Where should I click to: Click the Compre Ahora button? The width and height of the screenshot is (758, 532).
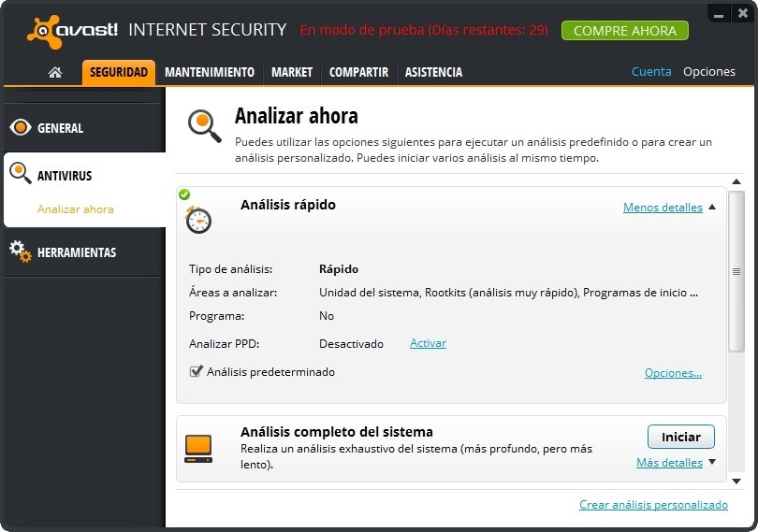pos(624,31)
